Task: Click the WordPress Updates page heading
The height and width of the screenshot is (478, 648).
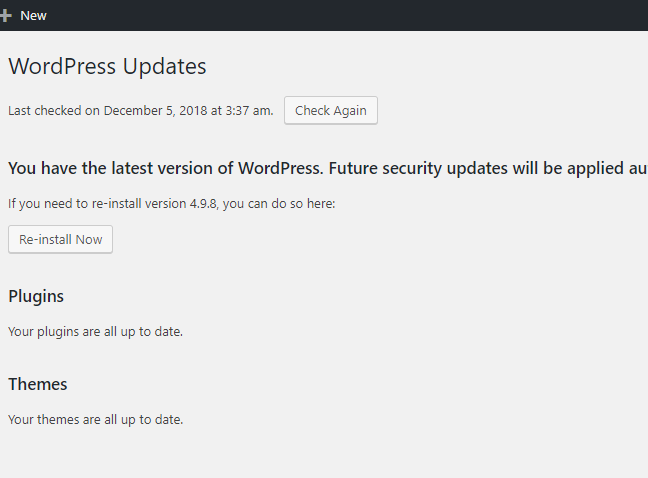Action: tap(107, 67)
